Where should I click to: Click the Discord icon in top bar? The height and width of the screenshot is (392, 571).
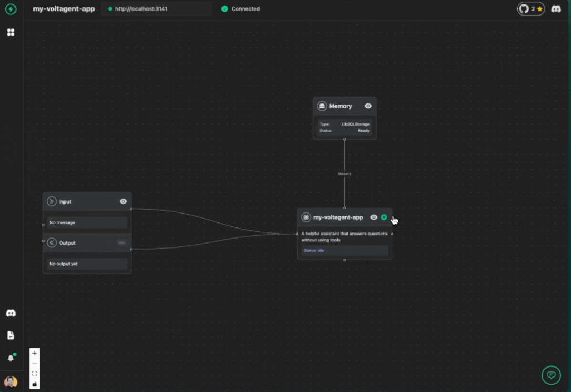click(x=555, y=9)
